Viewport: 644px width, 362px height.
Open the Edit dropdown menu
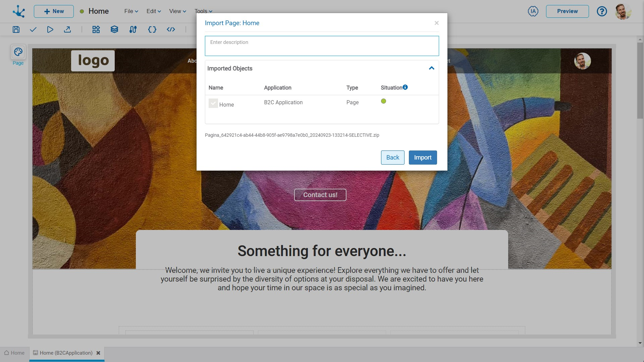154,11
